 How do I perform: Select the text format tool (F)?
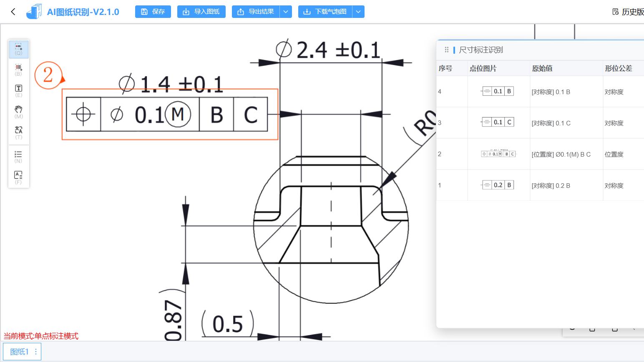[19, 177]
